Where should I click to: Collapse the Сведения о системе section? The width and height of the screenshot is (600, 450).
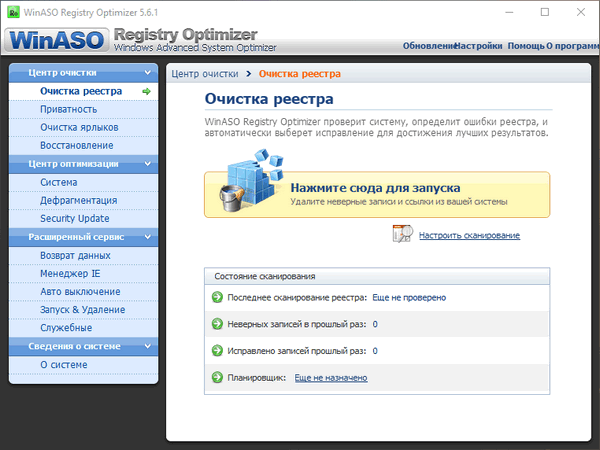148,346
